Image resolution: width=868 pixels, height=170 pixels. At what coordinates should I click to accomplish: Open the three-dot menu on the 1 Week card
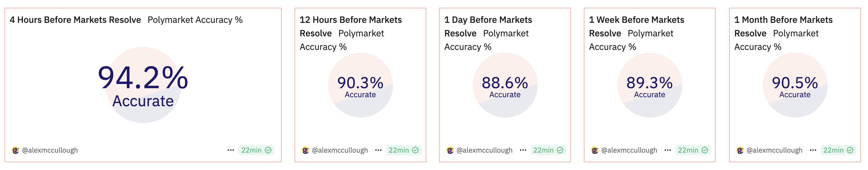pos(668,150)
